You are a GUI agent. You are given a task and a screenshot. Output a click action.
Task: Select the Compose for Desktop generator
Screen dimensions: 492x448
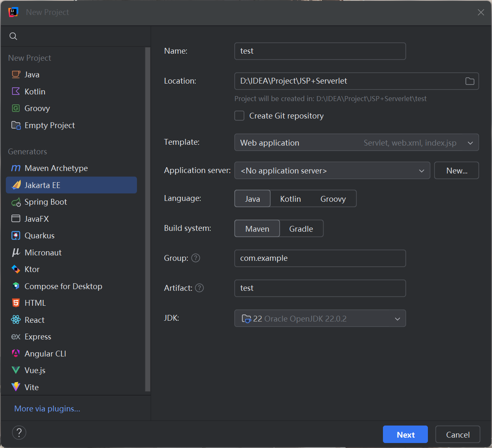71,286
